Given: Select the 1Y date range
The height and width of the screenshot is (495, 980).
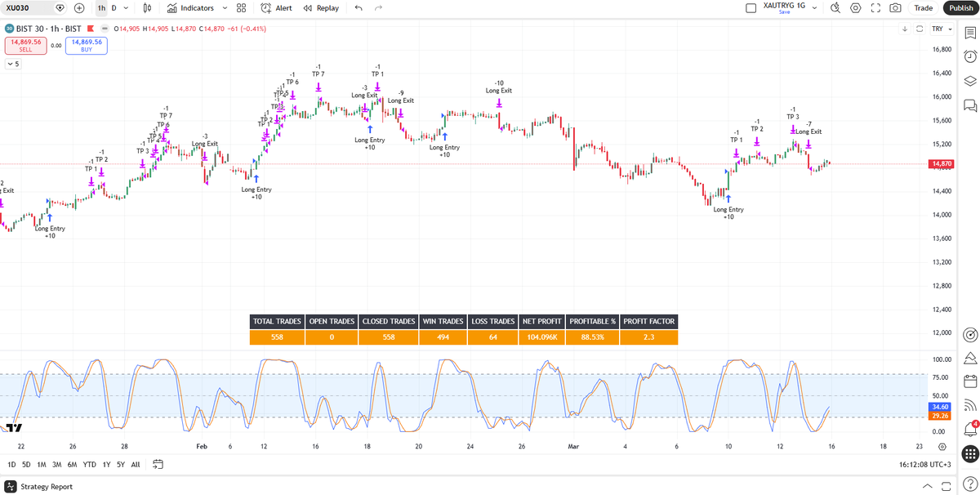Looking at the screenshot, I should [x=106, y=464].
